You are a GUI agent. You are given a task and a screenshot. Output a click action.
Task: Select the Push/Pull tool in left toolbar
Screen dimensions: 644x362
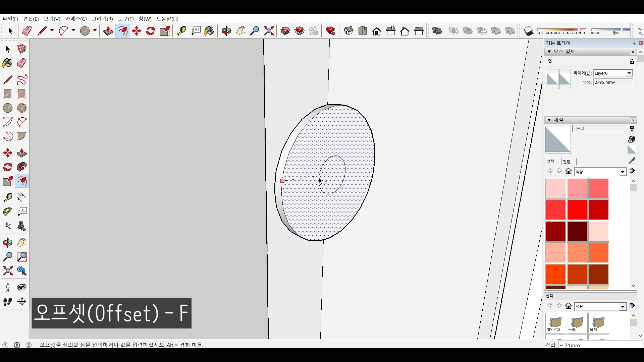pyautogui.click(x=22, y=153)
